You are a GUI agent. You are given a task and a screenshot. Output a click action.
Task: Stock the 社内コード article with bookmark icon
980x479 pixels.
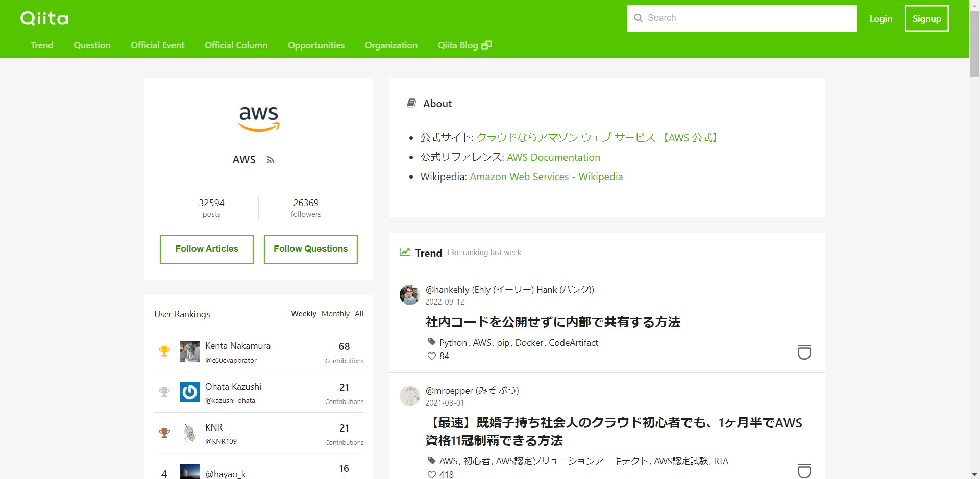(x=804, y=352)
